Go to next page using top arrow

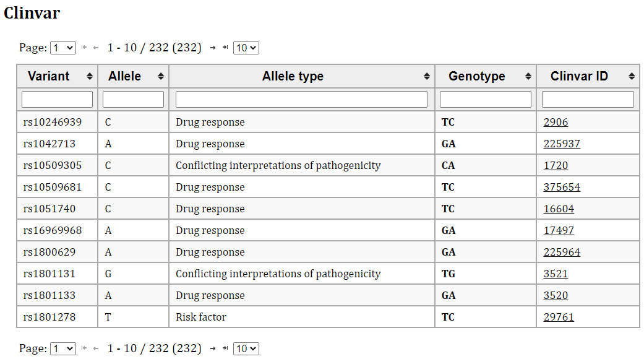pos(213,48)
